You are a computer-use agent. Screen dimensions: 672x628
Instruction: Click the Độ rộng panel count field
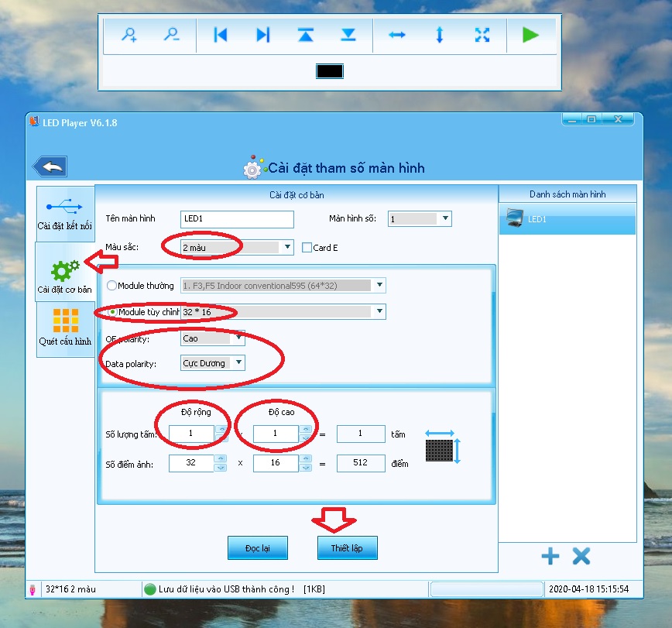click(191, 434)
